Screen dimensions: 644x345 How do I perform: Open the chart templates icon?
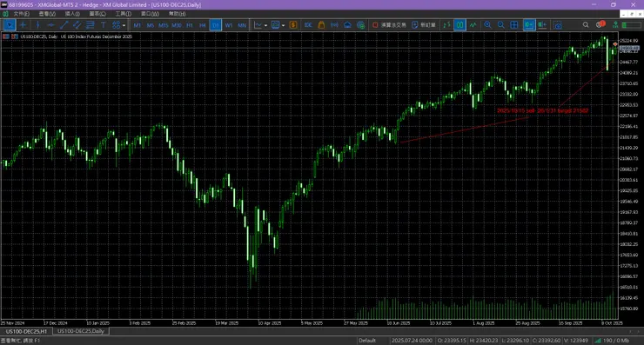[x=275, y=25]
